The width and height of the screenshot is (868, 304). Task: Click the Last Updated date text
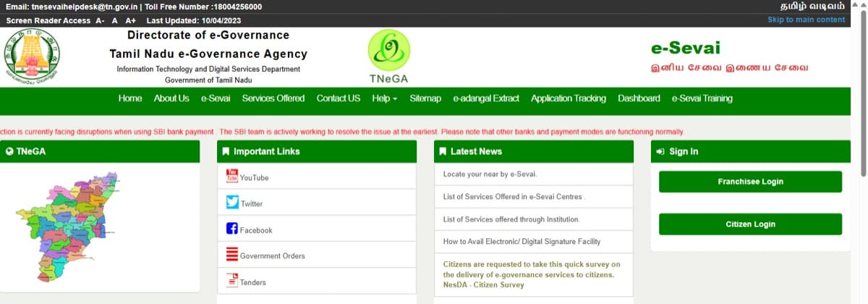[195, 20]
